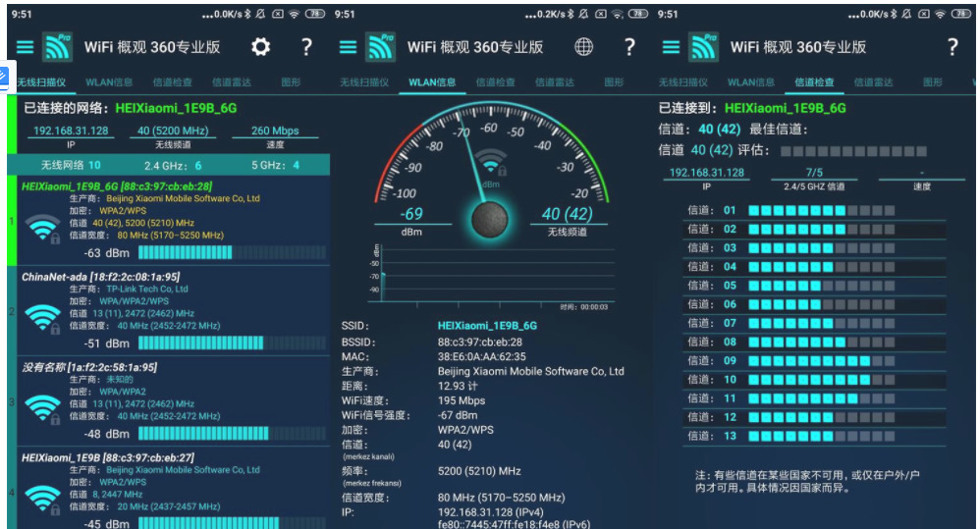Image resolution: width=980 pixels, height=529 pixels.
Task: Tap signal history graph
Action: [x=494, y=275]
